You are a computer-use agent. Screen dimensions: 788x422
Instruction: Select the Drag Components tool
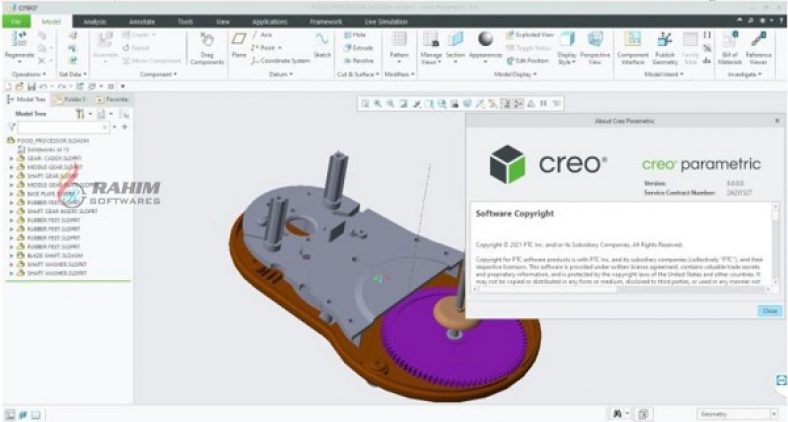coord(207,48)
